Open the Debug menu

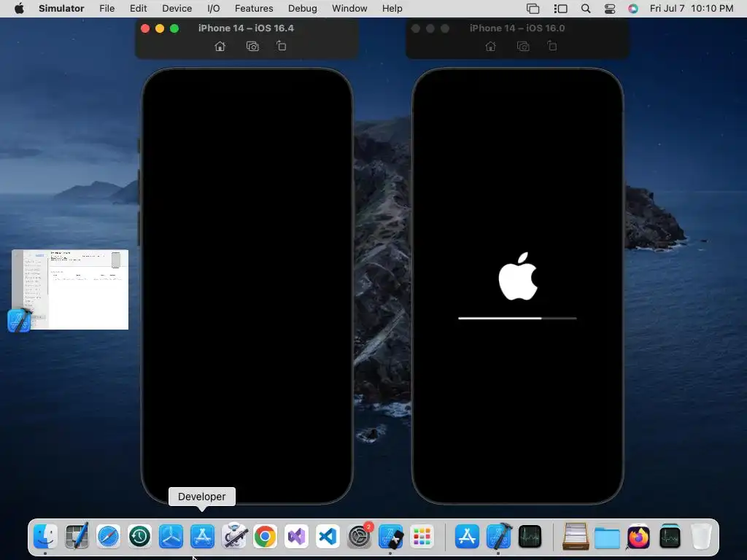303,9
